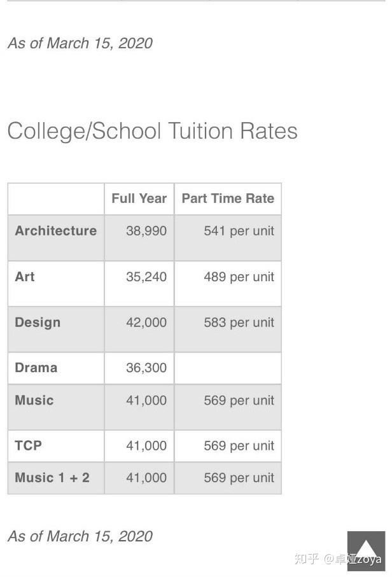
Task: Click the Art row label
Action: pyautogui.click(x=25, y=277)
